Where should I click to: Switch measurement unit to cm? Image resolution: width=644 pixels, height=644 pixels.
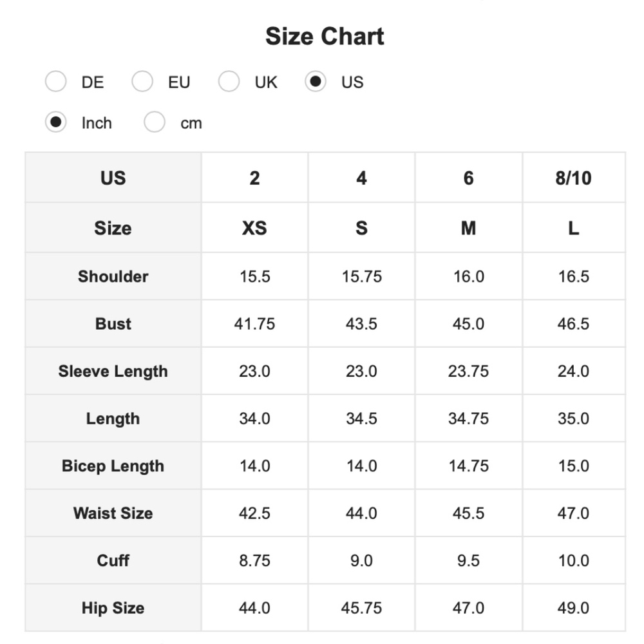(155, 122)
